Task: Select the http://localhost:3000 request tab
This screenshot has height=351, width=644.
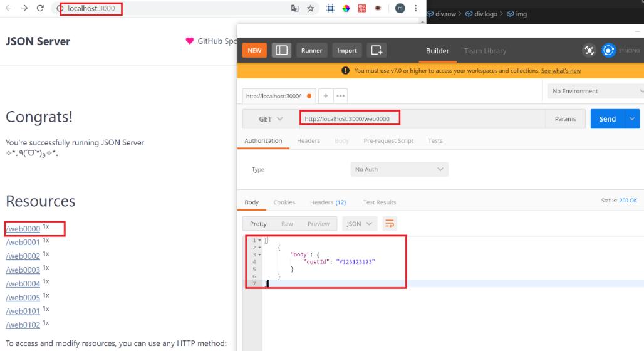Action: click(279, 96)
